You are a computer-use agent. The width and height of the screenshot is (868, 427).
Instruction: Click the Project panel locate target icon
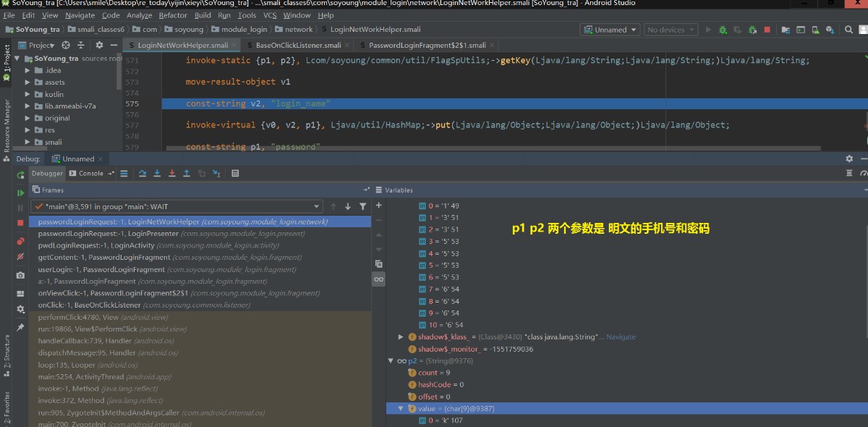tap(65, 45)
